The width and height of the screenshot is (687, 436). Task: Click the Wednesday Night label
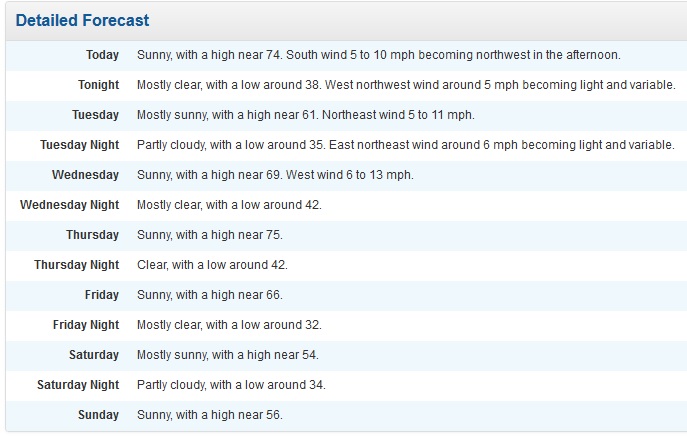[x=69, y=205]
